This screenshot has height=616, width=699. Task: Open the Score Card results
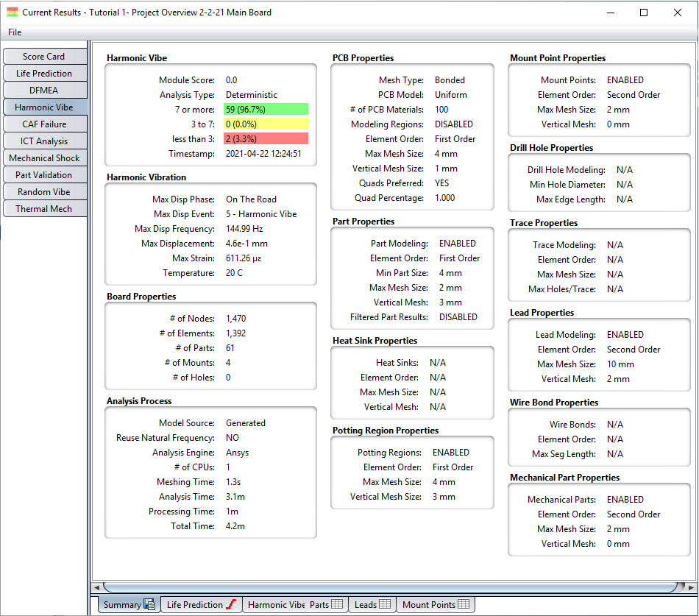coord(44,57)
